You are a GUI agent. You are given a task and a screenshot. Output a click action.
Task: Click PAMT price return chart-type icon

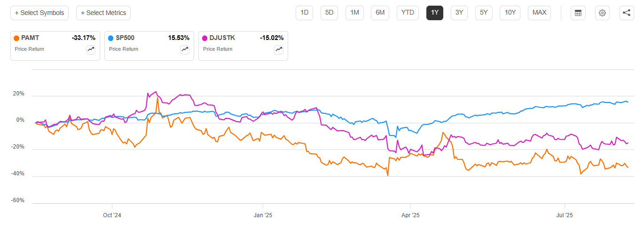pyautogui.click(x=91, y=49)
